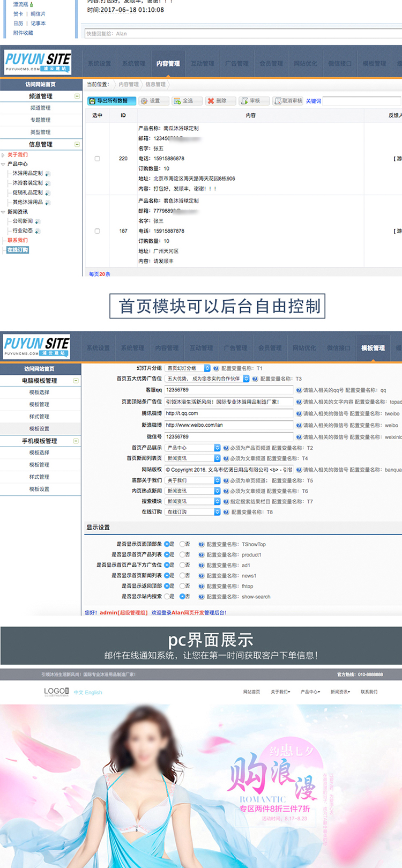The image size is (402, 868).
Task: Click the 快捷回复给 Alan input box
Action: tap(243, 33)
